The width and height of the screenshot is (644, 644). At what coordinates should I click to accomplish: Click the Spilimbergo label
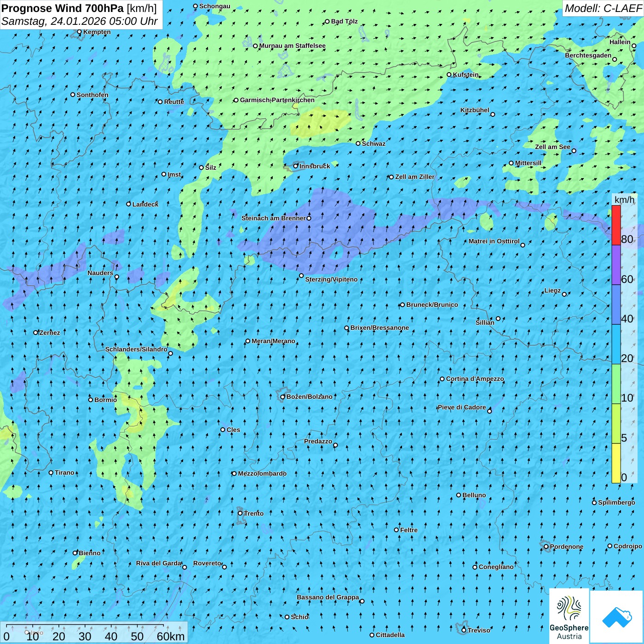click(x=616, y=502)
